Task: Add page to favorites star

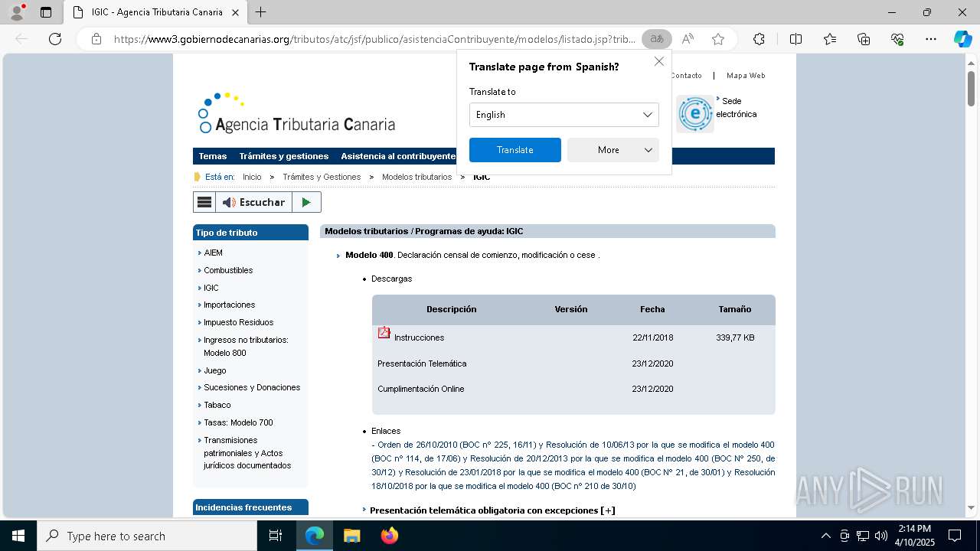Action: (x=718, y=39)
